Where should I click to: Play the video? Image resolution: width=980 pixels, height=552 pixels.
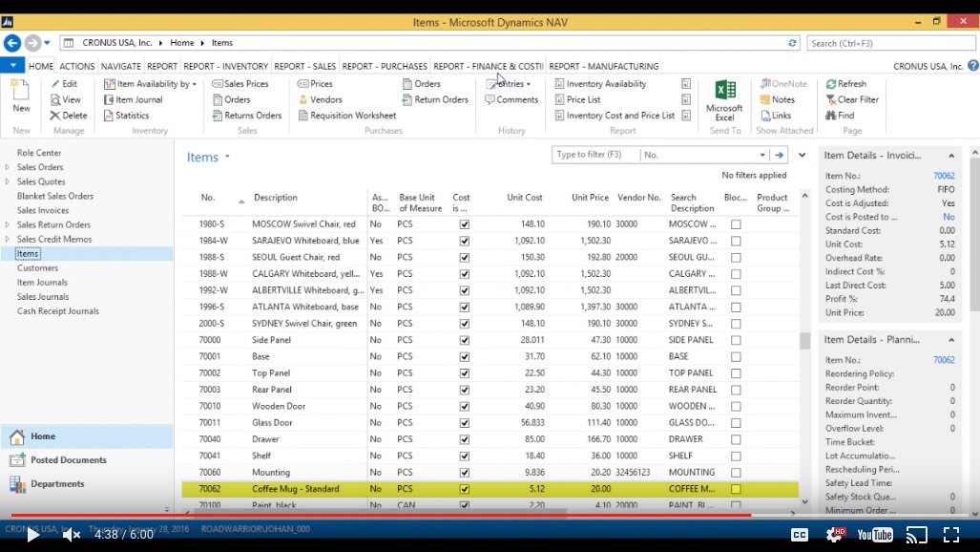pyautogui.click(x=32, y=535)
